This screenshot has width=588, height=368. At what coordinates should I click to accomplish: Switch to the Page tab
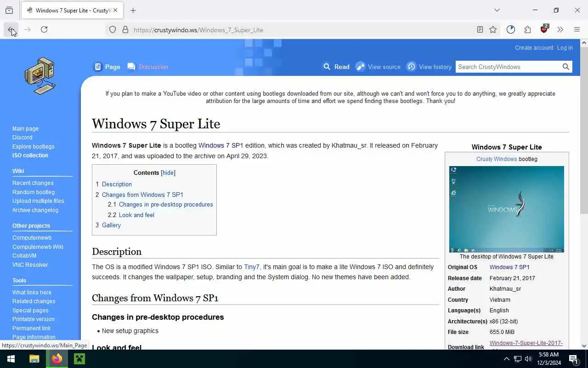point(107,67)
